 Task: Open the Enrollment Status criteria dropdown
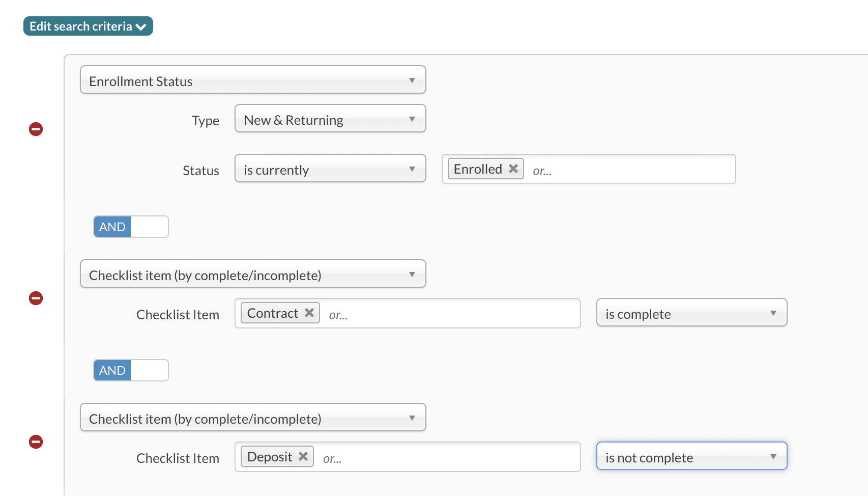[x=253, y=80]
